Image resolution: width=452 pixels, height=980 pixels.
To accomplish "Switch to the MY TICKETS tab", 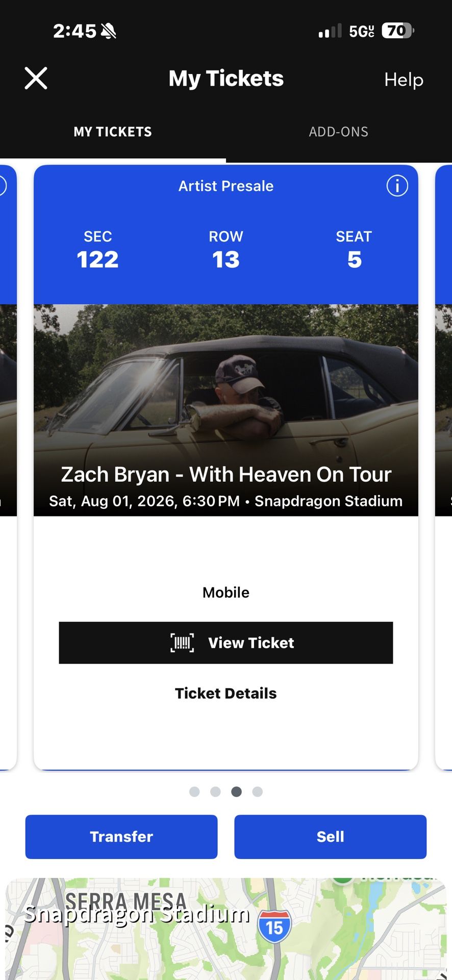I will [x=112, y=132].
